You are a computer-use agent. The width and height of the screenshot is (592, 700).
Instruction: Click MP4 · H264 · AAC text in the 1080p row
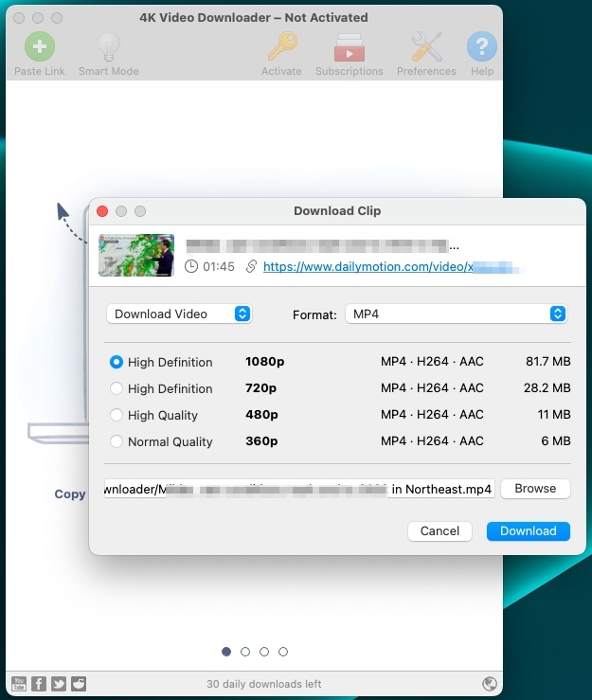coord(432,361)
